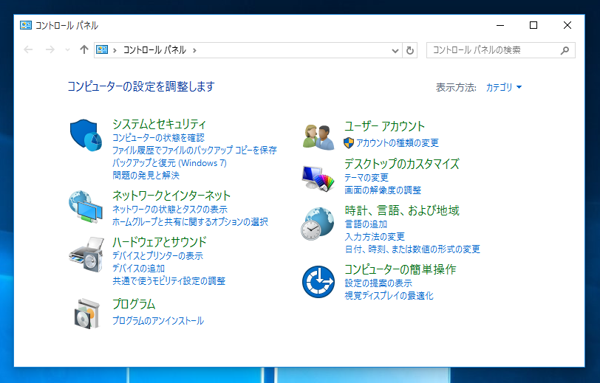The width and height of the screenshot is (600, 383).
Task: Open ユーザー アカウント category
Action: (x=385, y=126)
